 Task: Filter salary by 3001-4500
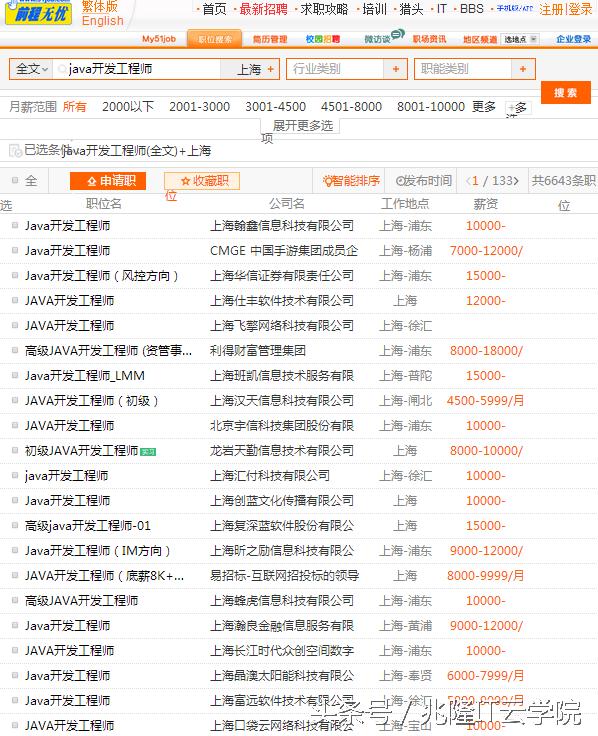276,107
